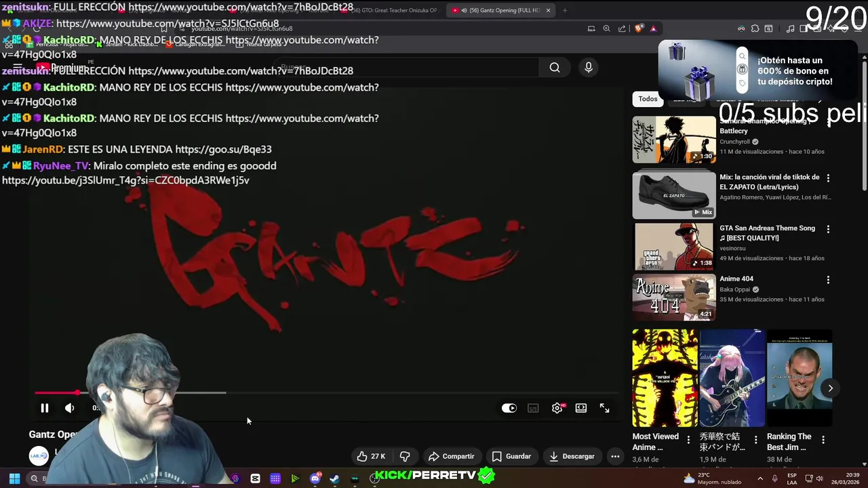Select the Todos filter chip
Image resolution: width=868 pixels, height=488 pixels.
tap(648, 99)
